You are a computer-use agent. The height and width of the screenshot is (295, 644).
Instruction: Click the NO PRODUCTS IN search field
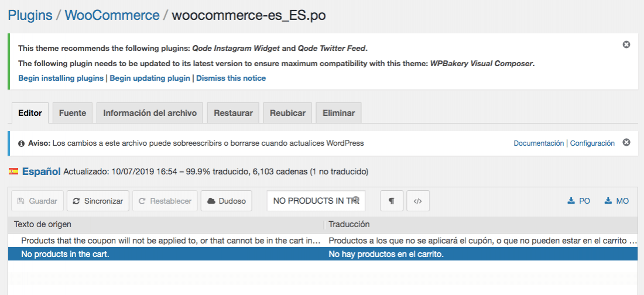[316, 201]
